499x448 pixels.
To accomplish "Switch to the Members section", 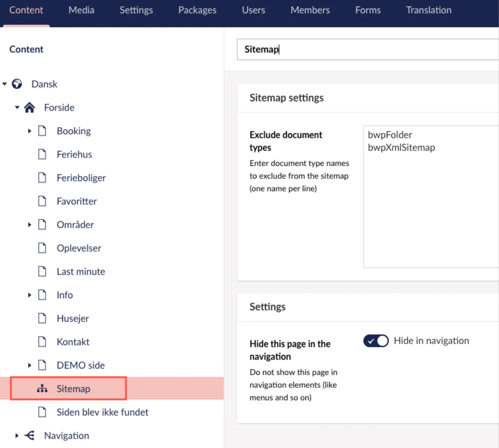I will coord(310,10).
